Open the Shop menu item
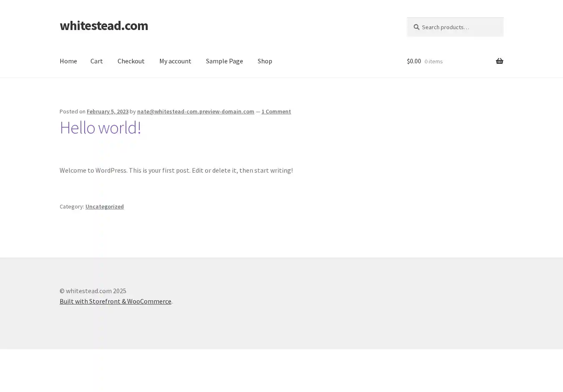This screenshot has height=392, width=563. [x=265, y=61]
